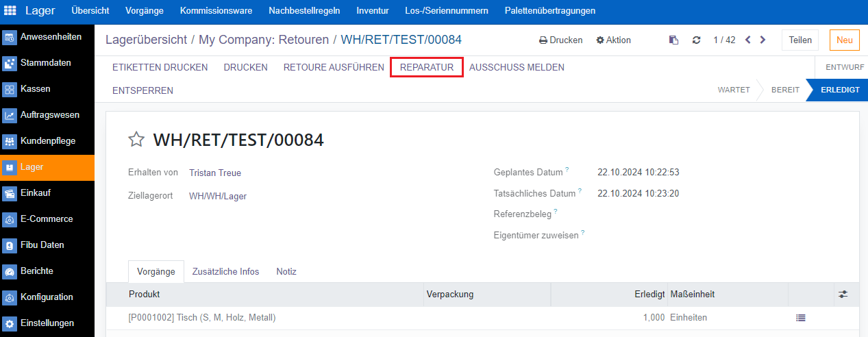Click the refresh record icon
This screenshot has height=337, width=868.
click(696, 40)
